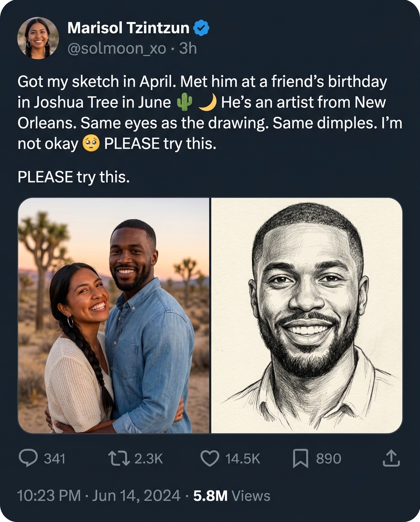Bookmark the post with bookmark icon
This screenshot has width=420, height=522.
301,459
